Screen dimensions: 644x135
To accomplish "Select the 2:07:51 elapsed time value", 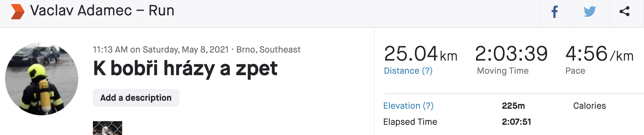I will point(516,122).
